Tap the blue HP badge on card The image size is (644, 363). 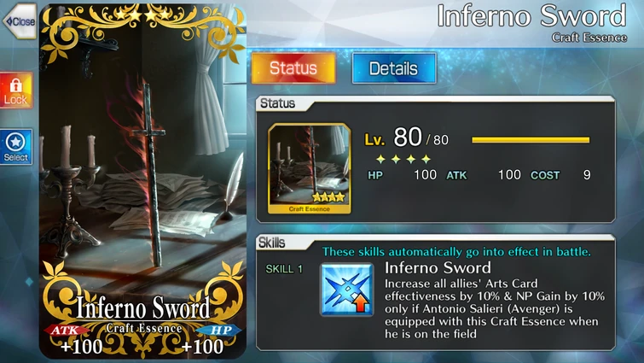tap(219, 330)
